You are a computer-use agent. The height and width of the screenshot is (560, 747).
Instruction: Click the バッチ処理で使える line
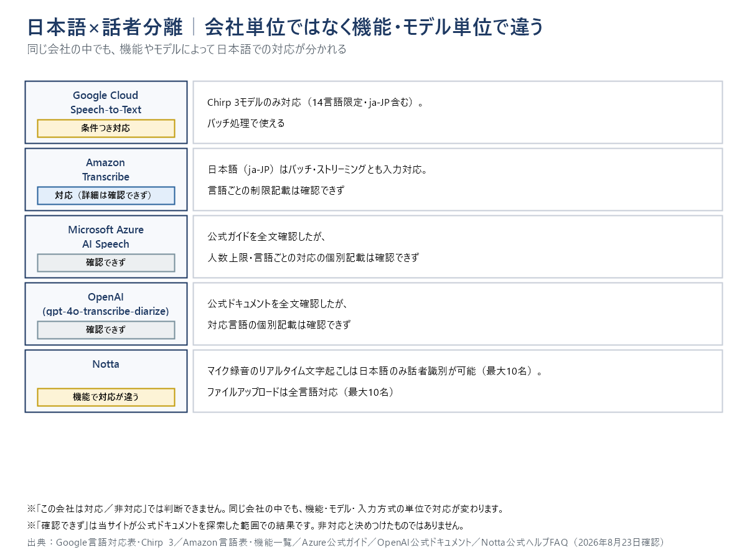246,123
